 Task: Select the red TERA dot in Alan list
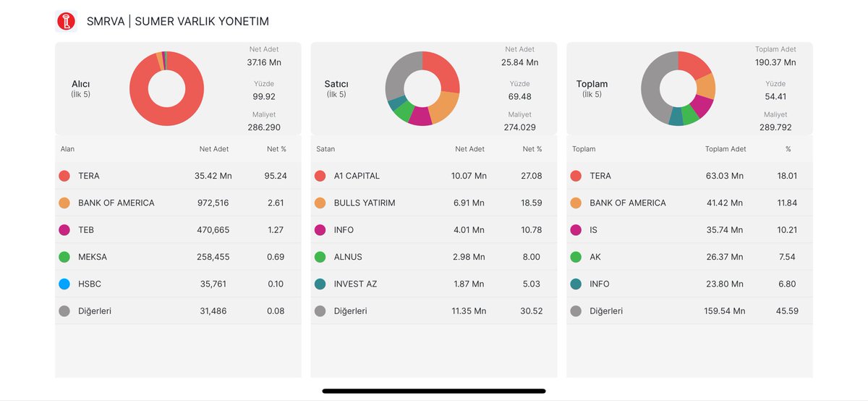tap(64, 176)
